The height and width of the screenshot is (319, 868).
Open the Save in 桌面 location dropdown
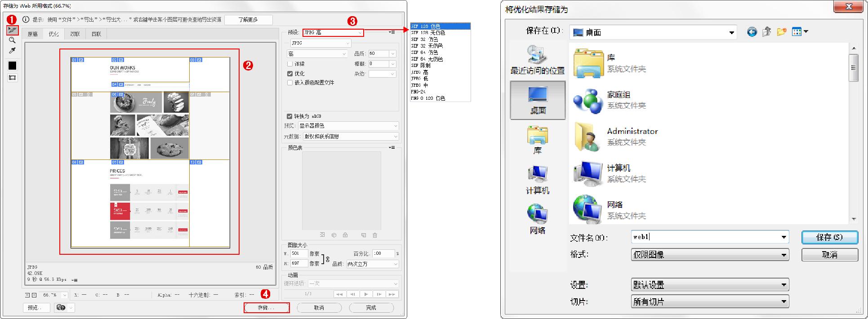pos(653,32)
